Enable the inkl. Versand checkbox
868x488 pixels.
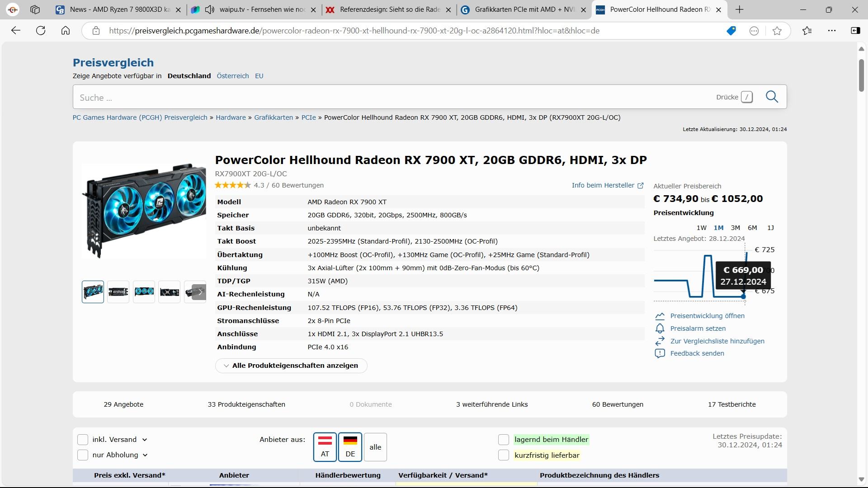point(83,440)
